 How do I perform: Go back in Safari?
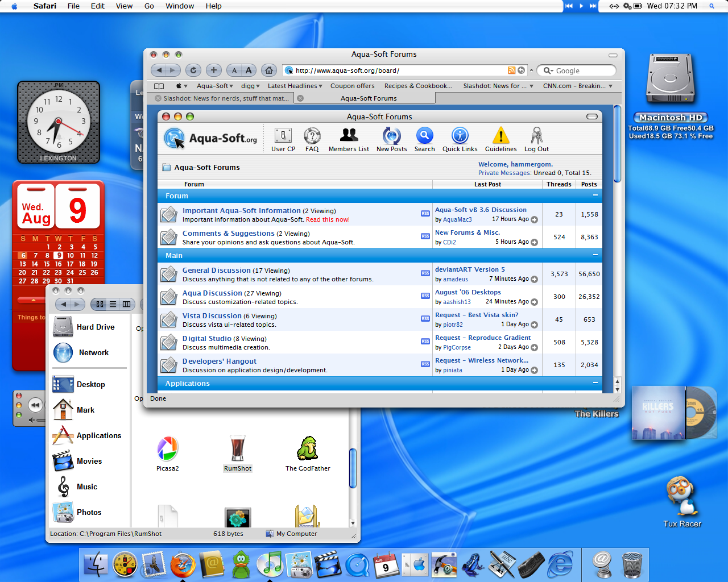159,70
